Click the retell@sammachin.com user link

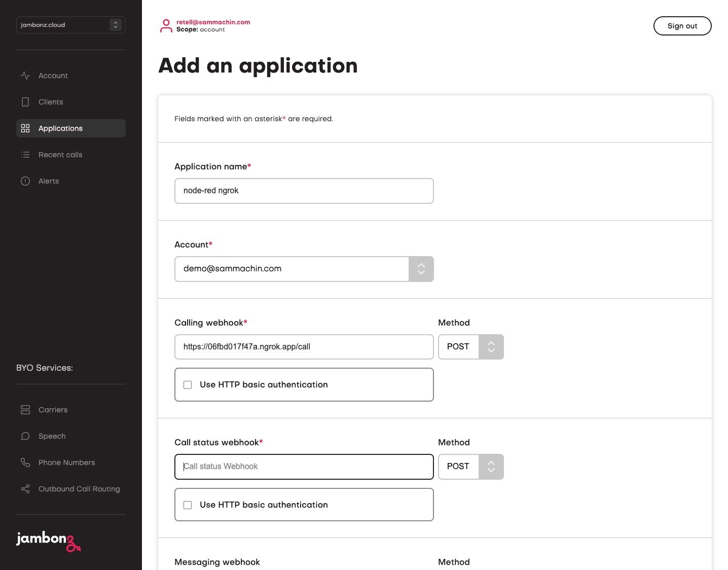tap(213, 22)
